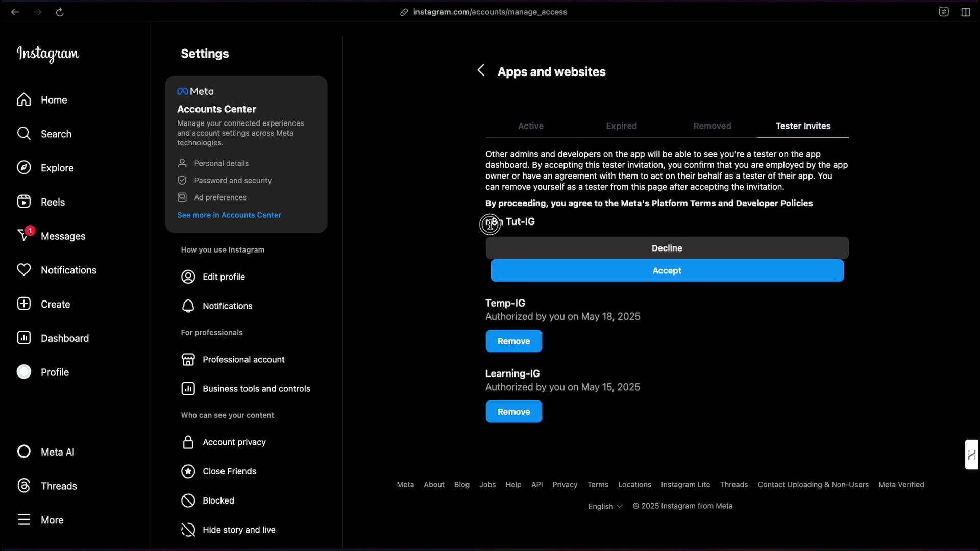The height and width of the screenshot is (551, 980).
Task: Remove the Temp-IG app
Action: click(x=513, y=341)
